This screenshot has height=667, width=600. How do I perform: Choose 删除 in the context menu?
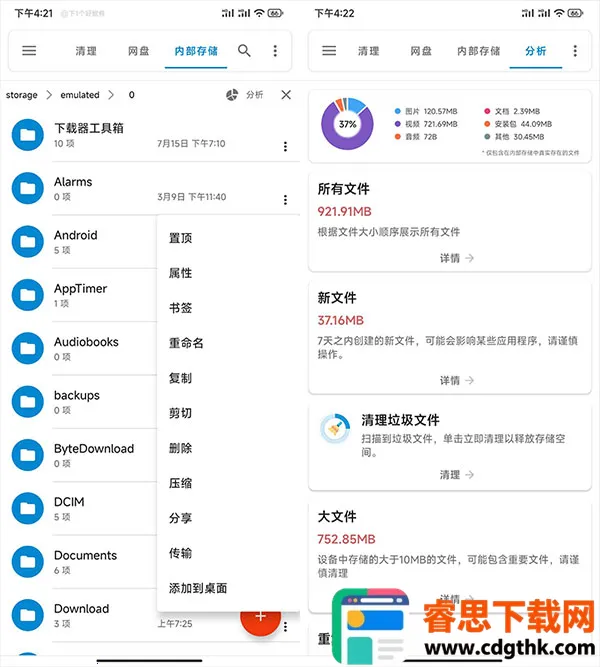point(180,448)
